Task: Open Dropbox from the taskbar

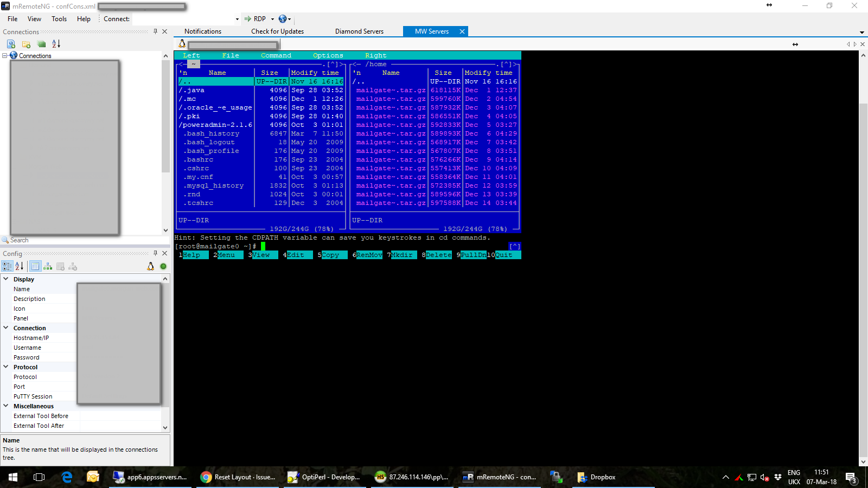Action: [597, 477]
